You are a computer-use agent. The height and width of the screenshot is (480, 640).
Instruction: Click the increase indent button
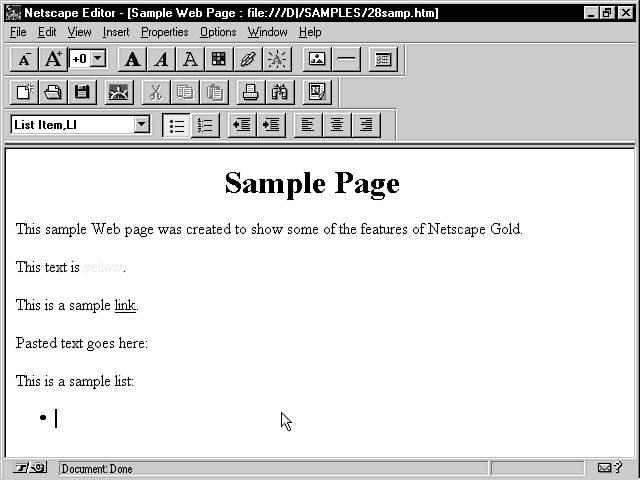[x=270, y=125]
